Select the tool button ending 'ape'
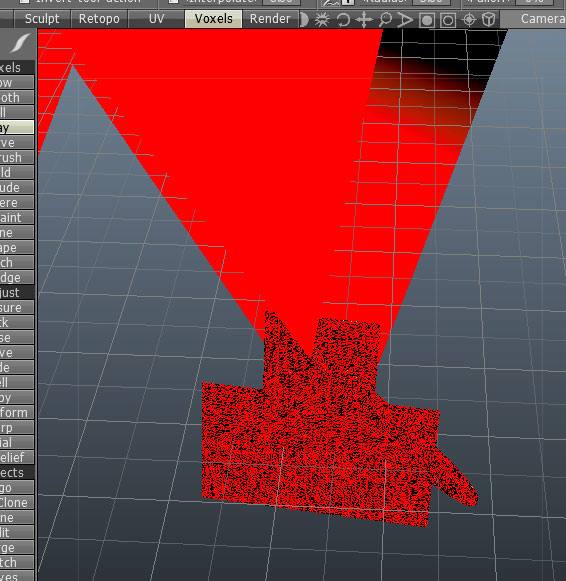The image size is (566, 581). 17,248
